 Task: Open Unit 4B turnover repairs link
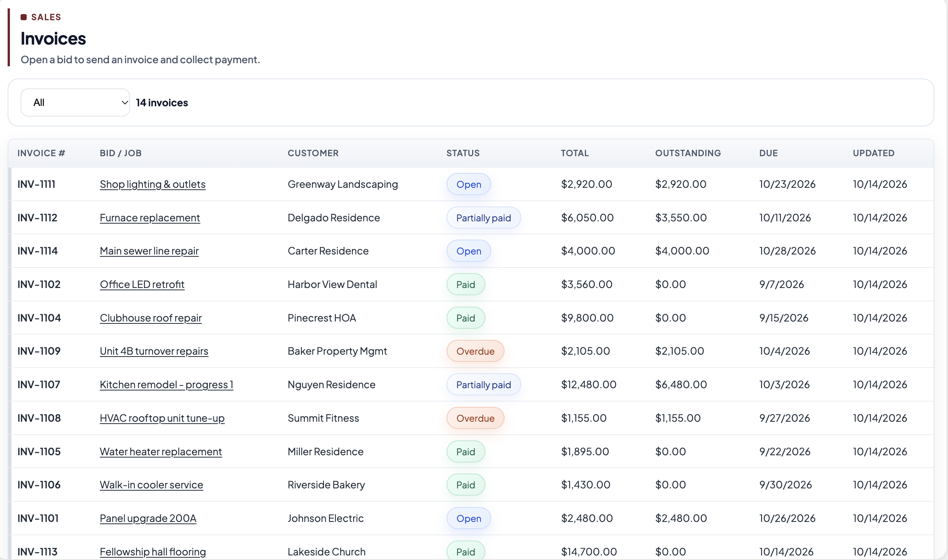point(154,351)
